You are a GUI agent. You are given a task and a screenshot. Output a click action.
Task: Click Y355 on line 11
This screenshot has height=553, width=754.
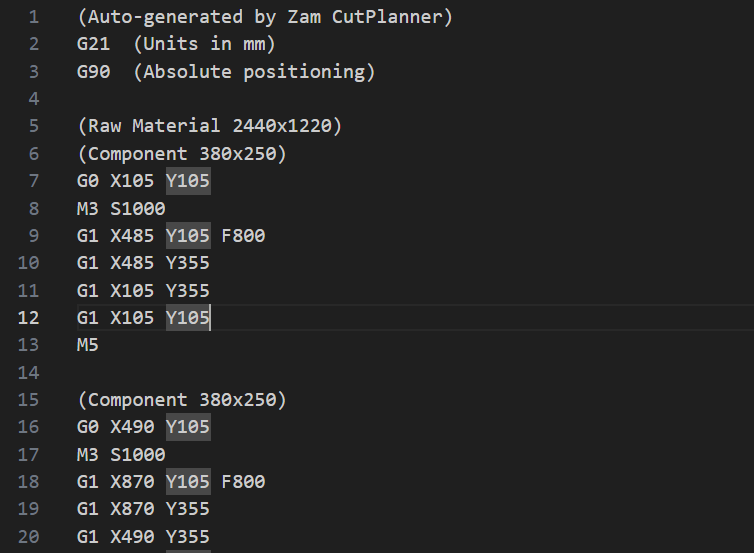coord(188,290)
